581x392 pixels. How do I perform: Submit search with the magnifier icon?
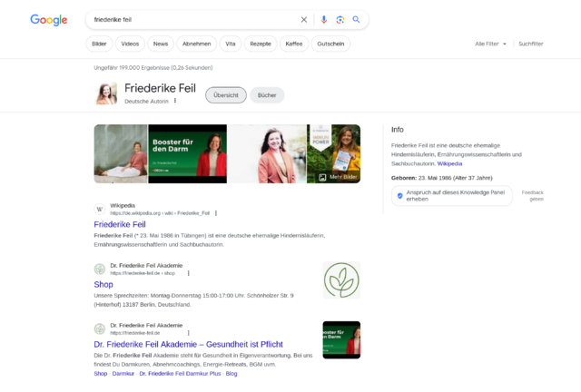(x=356, y=20)
